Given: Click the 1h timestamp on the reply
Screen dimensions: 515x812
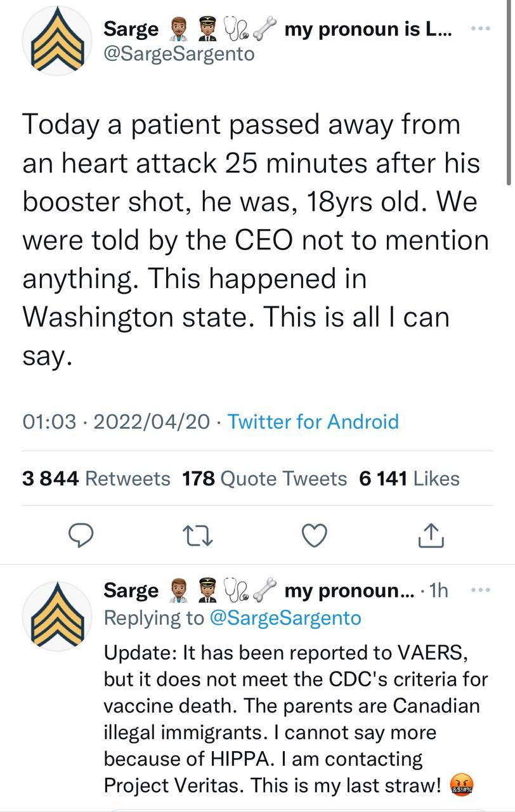Looking at the screenshot, I should tap(438, 591).
